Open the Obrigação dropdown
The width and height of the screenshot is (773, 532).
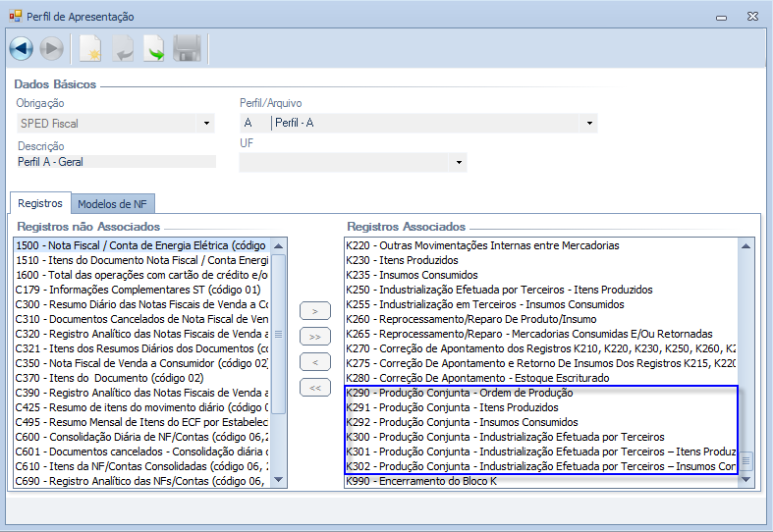click(x=206, y=124)
